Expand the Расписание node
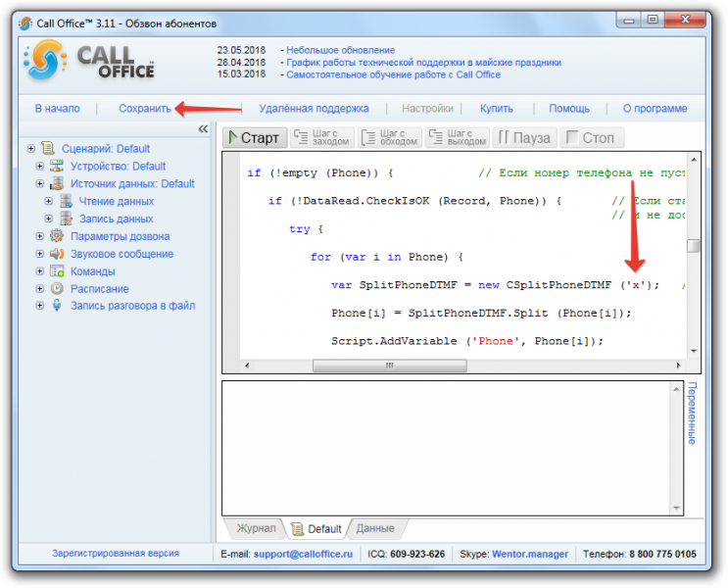This screenshot has height=588, width=728. coord(40,288)
